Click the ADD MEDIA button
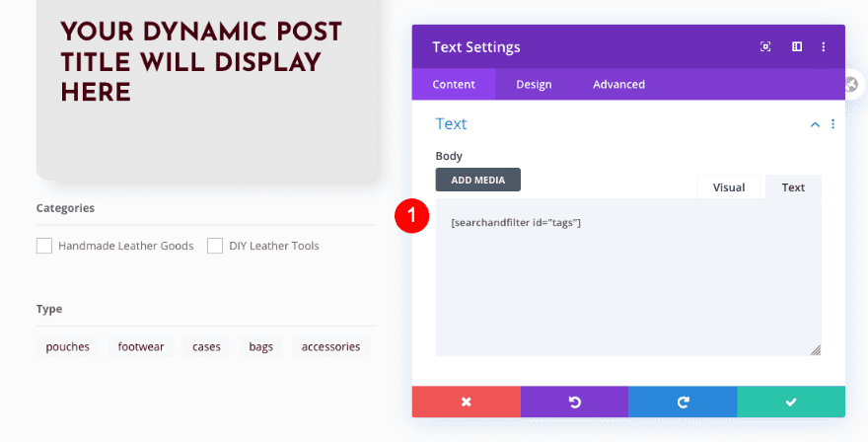Viewport: 868px width, 442px height. click(x=477, y=180)
